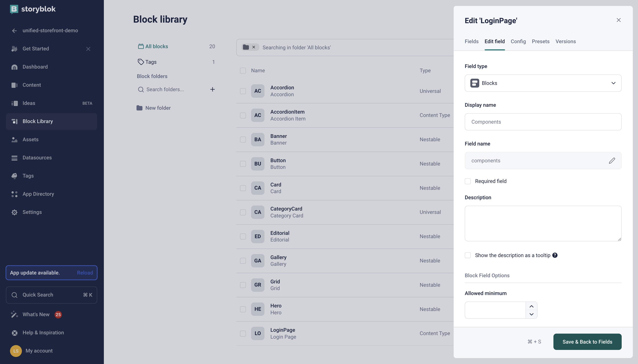Select the Card block checkbox
The image size is (638, 364).
(243, 188)
